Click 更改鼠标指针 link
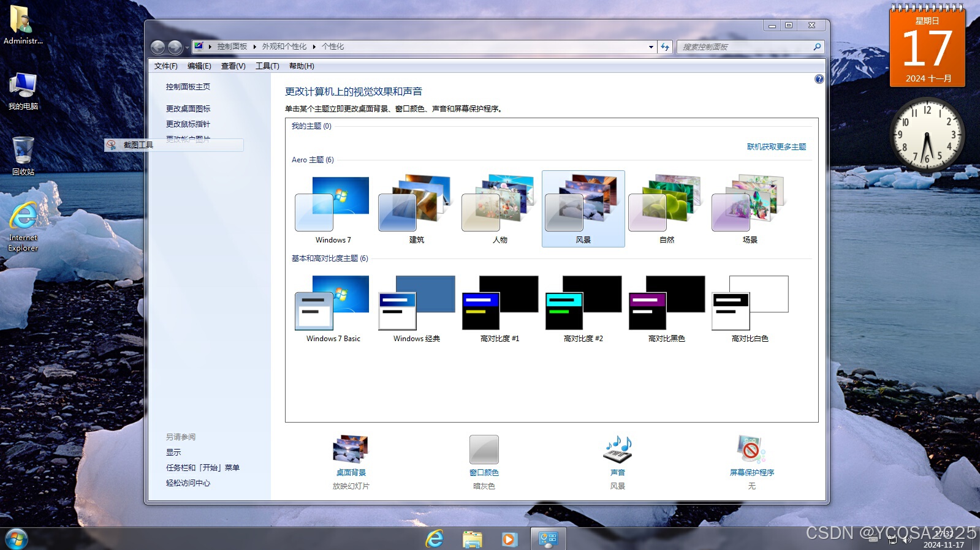 (188, 124)
